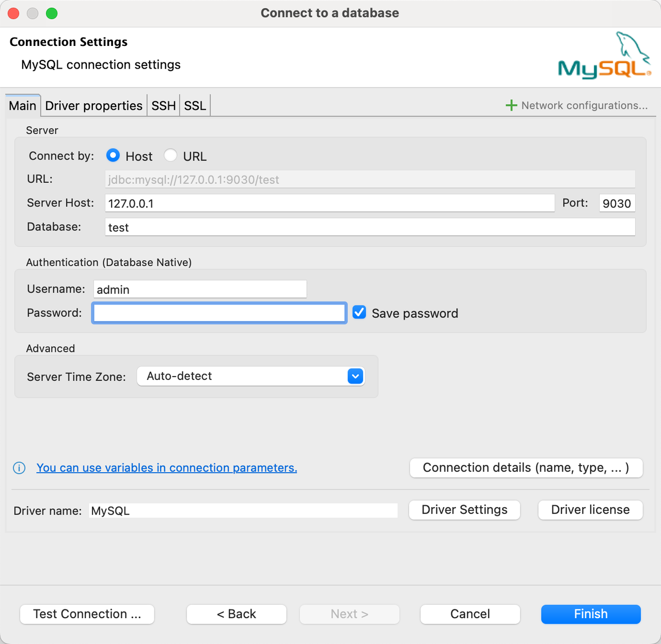Select the Host radio button
Viewport: 661px width, 644px height.
pos(113,155)
